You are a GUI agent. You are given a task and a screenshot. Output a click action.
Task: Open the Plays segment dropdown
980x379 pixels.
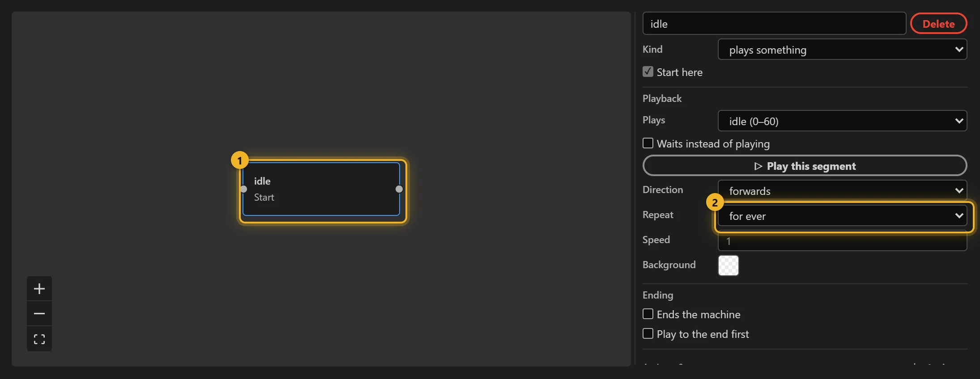(842, 121)
